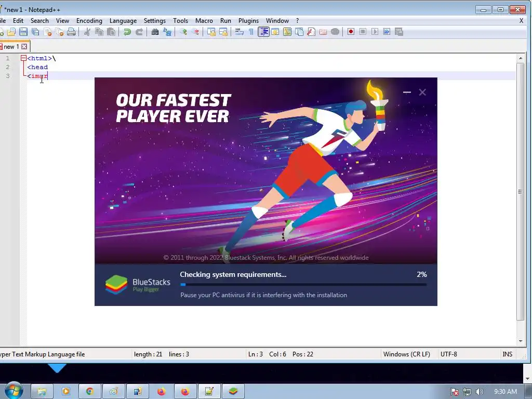Click the Redo toolbar icon
Screen dimensions: 532x399
pos(139,32)
